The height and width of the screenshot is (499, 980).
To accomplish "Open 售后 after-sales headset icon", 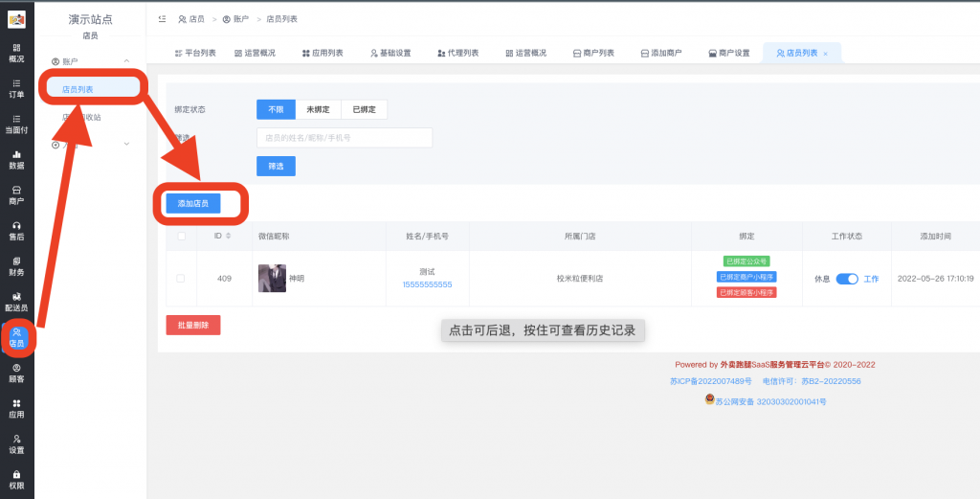I will pos(16,230).
